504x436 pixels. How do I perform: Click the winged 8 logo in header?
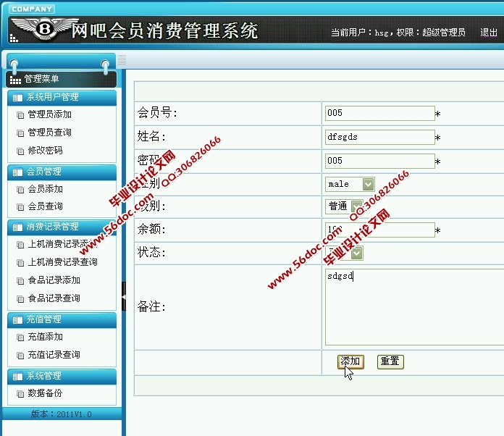44,29
